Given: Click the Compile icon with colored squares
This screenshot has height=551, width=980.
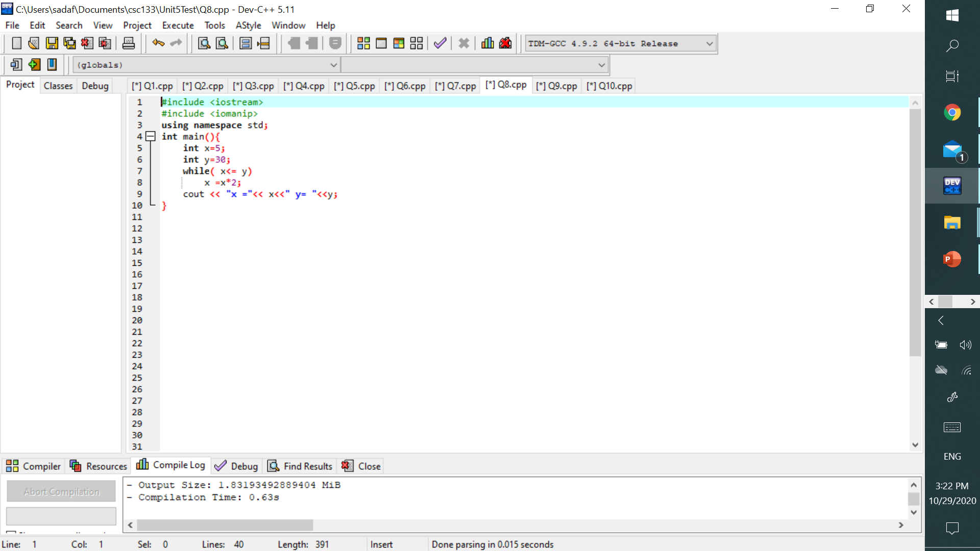Looking at the screenshot, I should coord(363,43).
